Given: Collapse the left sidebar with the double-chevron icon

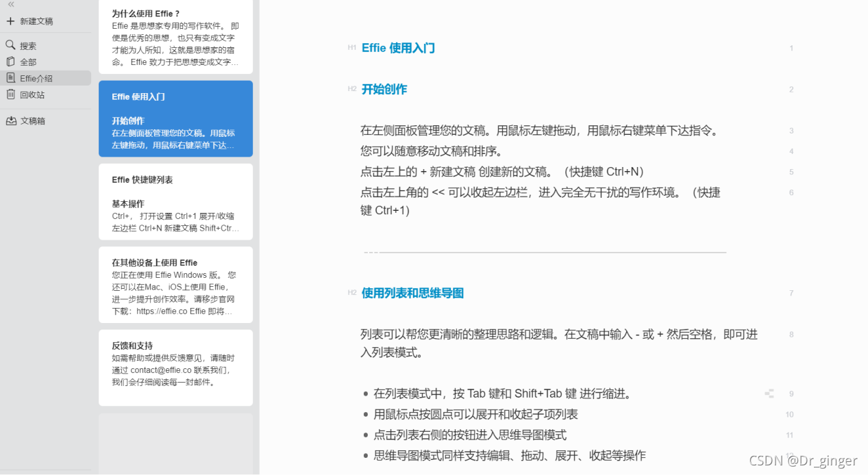Looking at the screenshot, I should [x=11, y=4].
